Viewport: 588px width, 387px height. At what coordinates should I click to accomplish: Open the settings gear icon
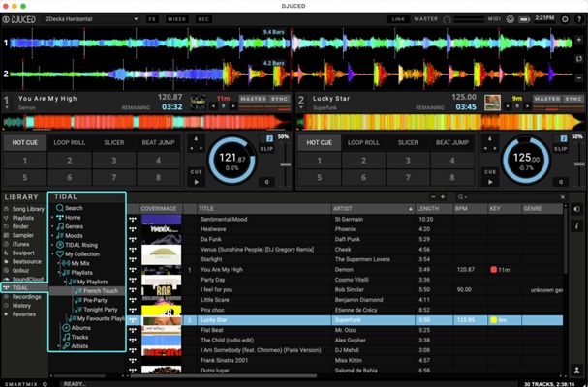[565, 19]
